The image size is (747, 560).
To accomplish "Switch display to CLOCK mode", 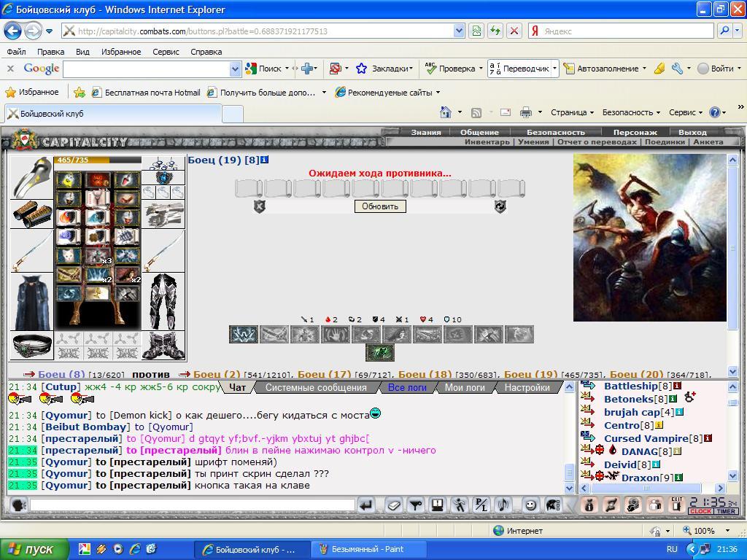I will click(x=700, y=511).
